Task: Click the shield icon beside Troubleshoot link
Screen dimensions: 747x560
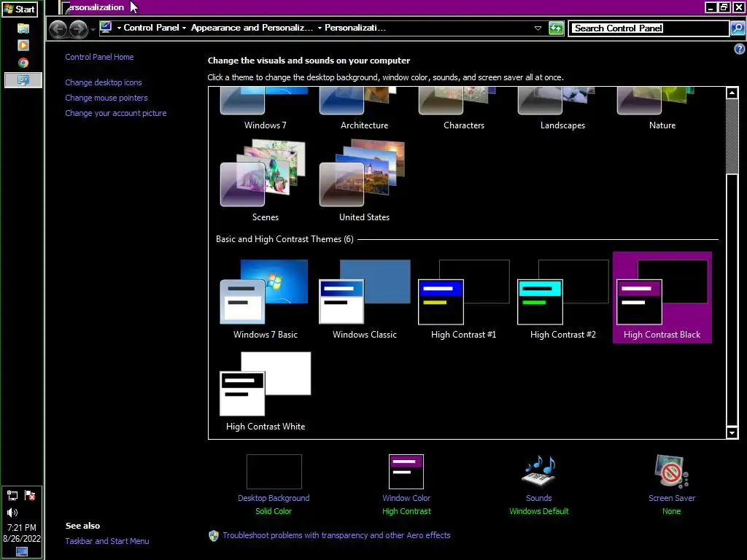Action: pyautogui.click(x=214, y=536)
